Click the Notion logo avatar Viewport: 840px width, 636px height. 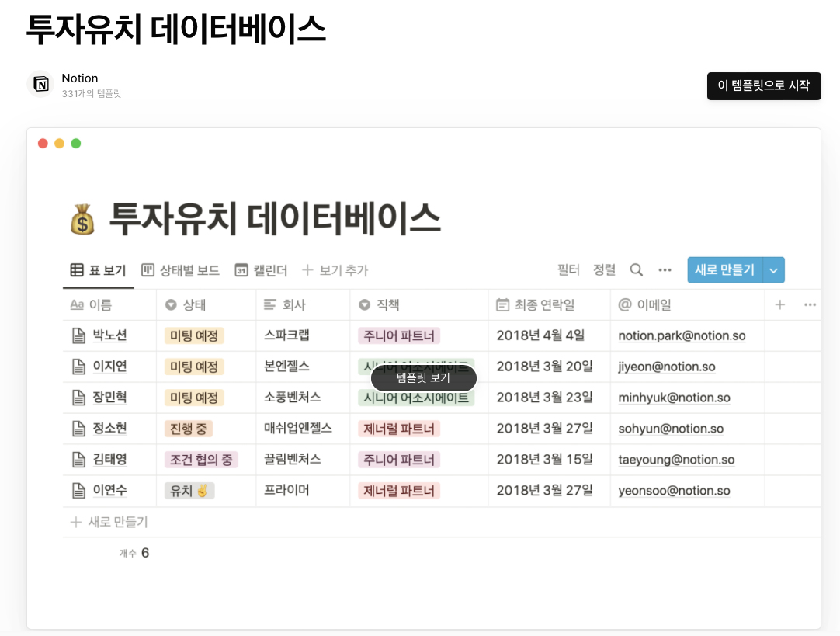click(40, 84)
